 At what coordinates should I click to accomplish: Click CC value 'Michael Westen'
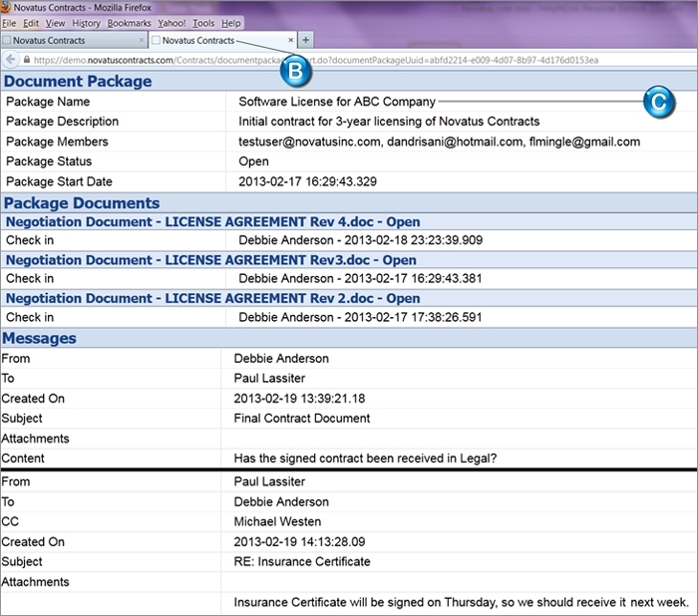click(277, 521)
